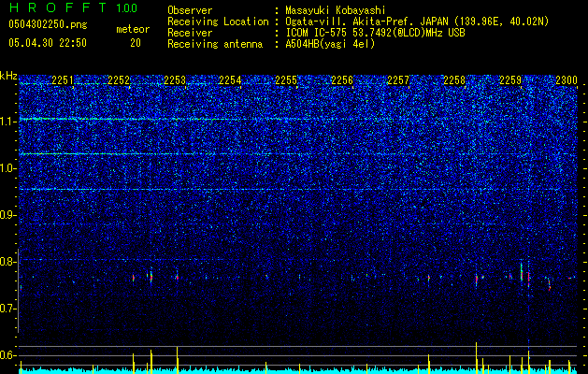Click the 0.8 kHz axis label
Image resolution: width=588 pixels, height=374 pixels.
7,262
